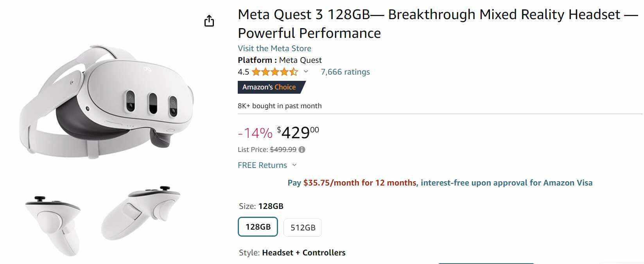Click the info icon beside List Price

[302, 150]
